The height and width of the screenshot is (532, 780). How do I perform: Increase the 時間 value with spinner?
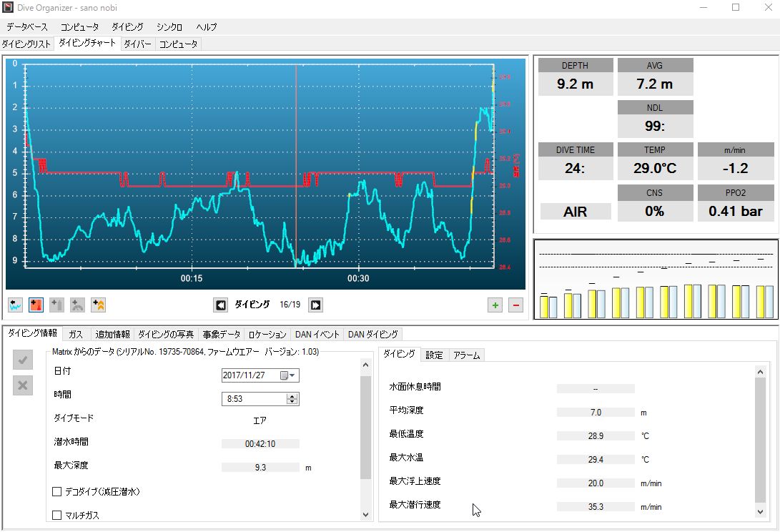pyautogui.click(x=292, y=396)
